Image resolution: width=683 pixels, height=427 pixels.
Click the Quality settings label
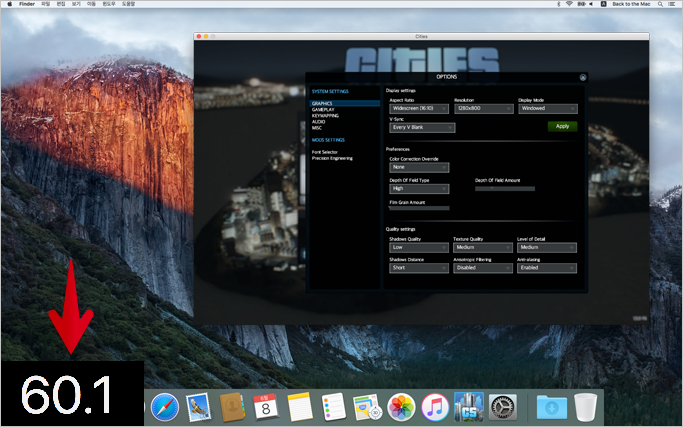(400, 229)
